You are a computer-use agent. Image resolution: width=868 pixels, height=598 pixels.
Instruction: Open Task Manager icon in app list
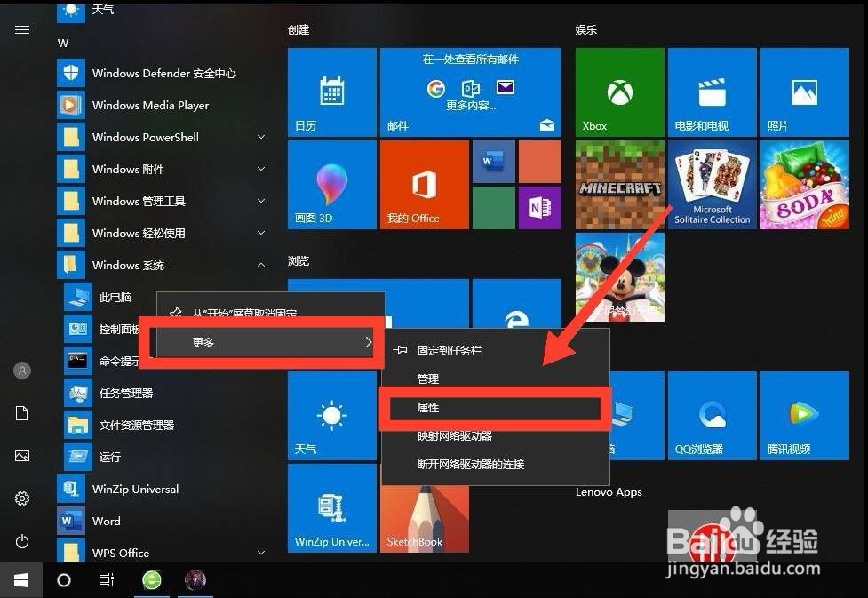click(78, 393)
